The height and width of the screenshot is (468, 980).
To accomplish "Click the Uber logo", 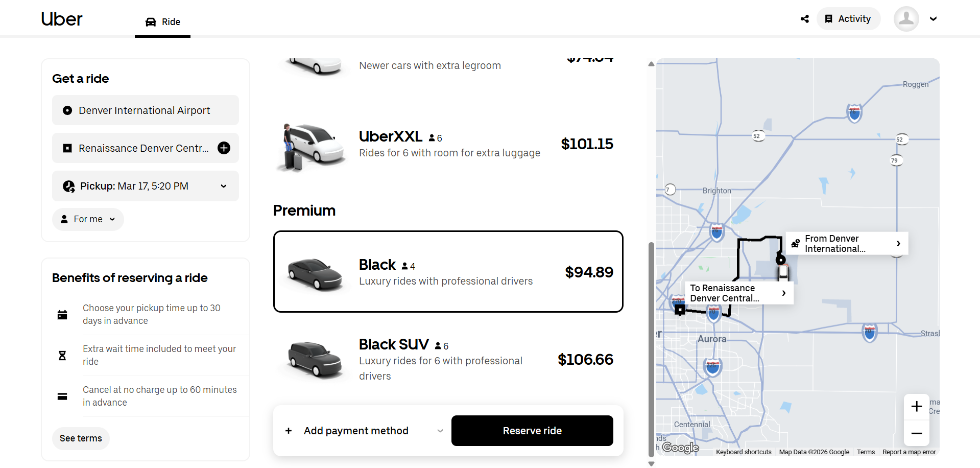I will point(62,19).
